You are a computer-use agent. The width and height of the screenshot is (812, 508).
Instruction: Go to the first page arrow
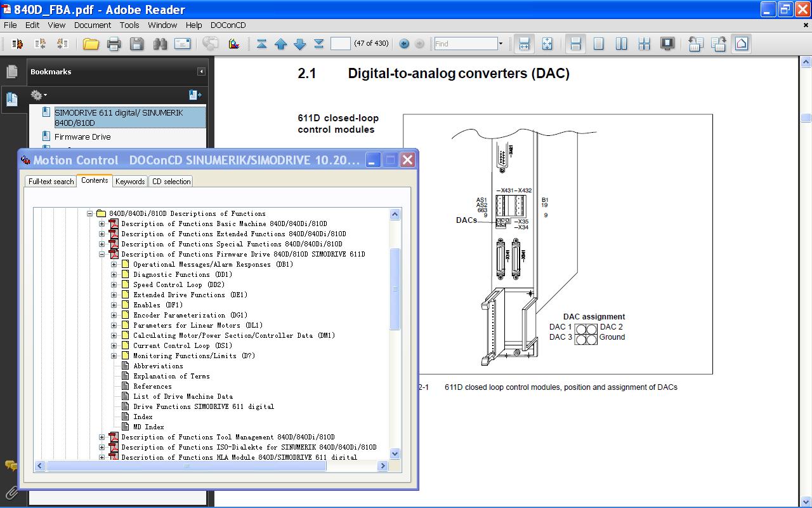tap(261, 44)
